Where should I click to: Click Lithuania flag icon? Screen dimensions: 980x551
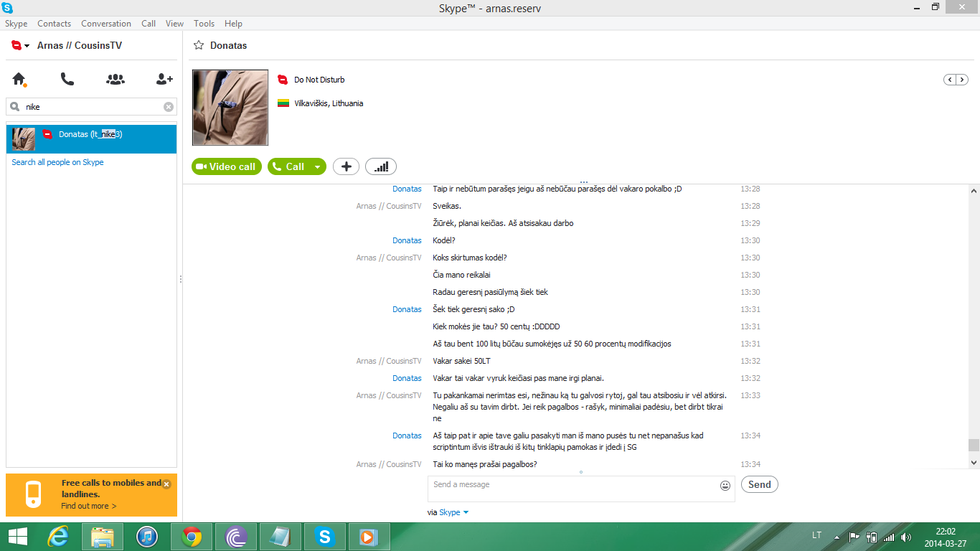point(283,103)
